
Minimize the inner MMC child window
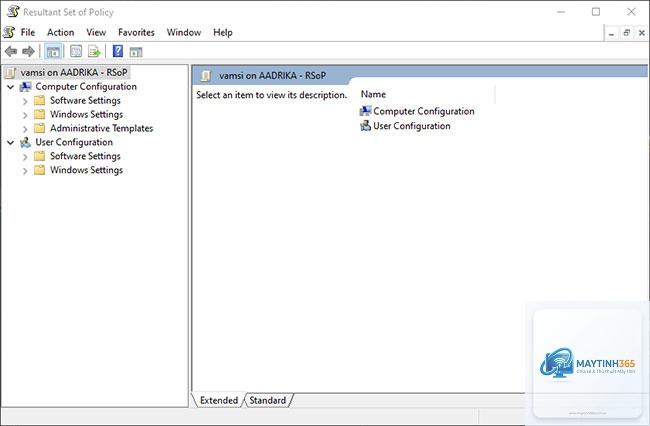tap(611, 33)
